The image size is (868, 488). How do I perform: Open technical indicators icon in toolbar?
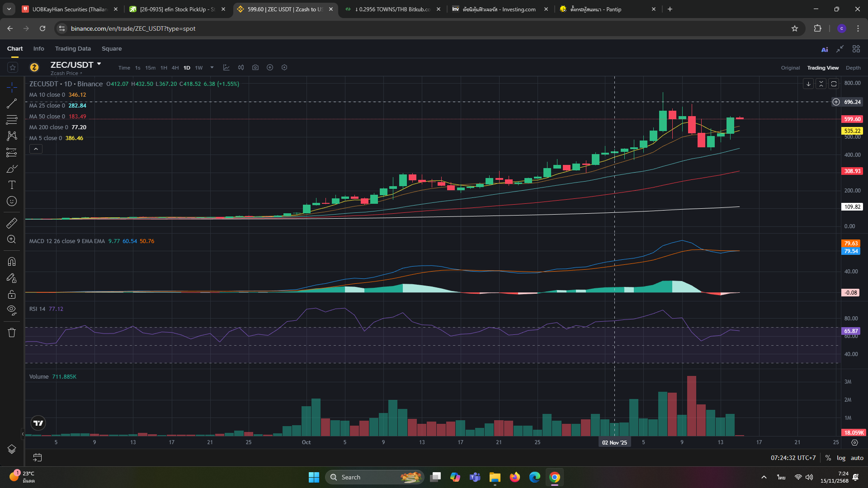click(x=226, y=67)
